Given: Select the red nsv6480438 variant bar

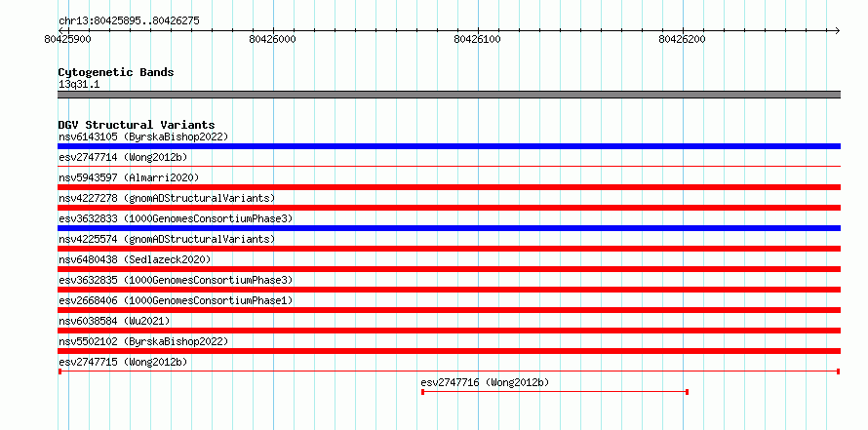Looking at the screenshot, I should [449, 269].
